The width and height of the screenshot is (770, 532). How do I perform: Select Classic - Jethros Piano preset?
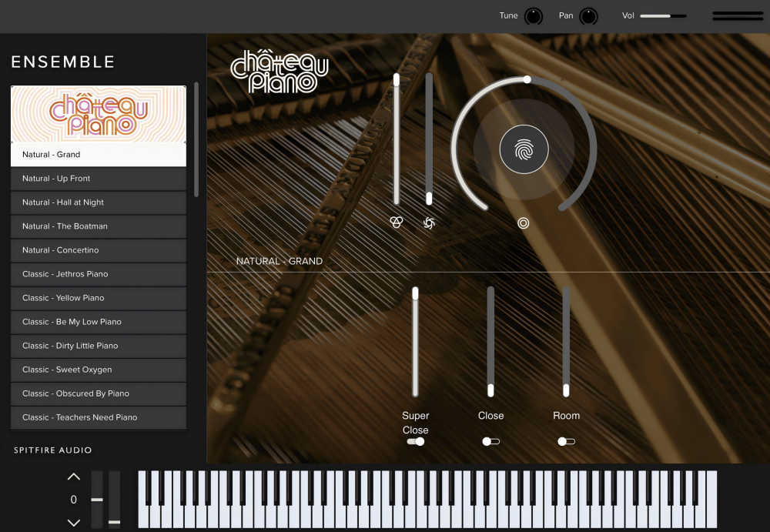[99, 274]
